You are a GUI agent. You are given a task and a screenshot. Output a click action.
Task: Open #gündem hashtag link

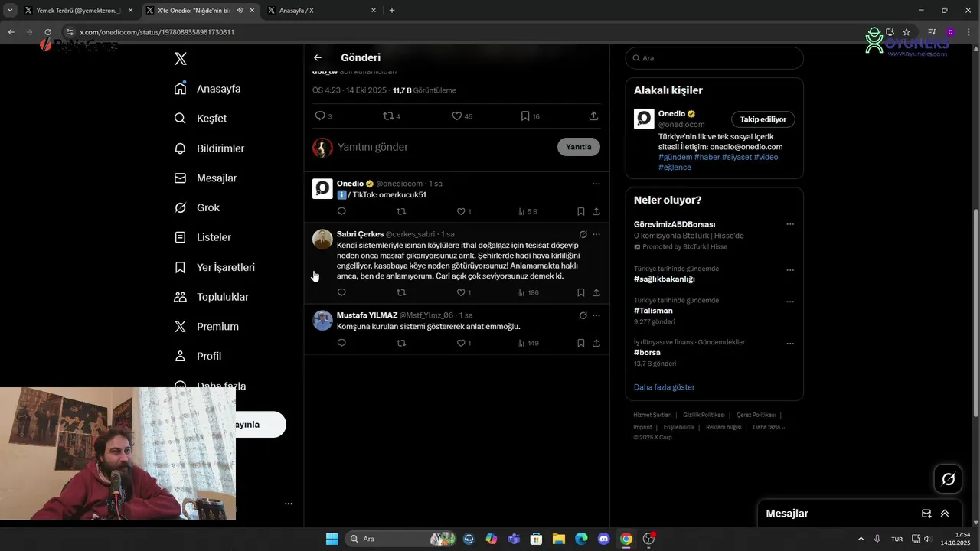click(675, 157)
